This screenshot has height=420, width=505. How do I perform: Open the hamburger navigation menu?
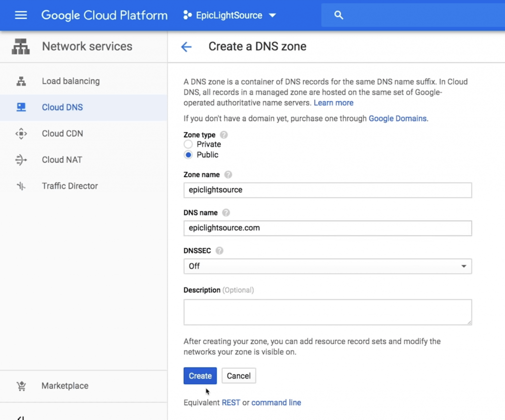21,15
